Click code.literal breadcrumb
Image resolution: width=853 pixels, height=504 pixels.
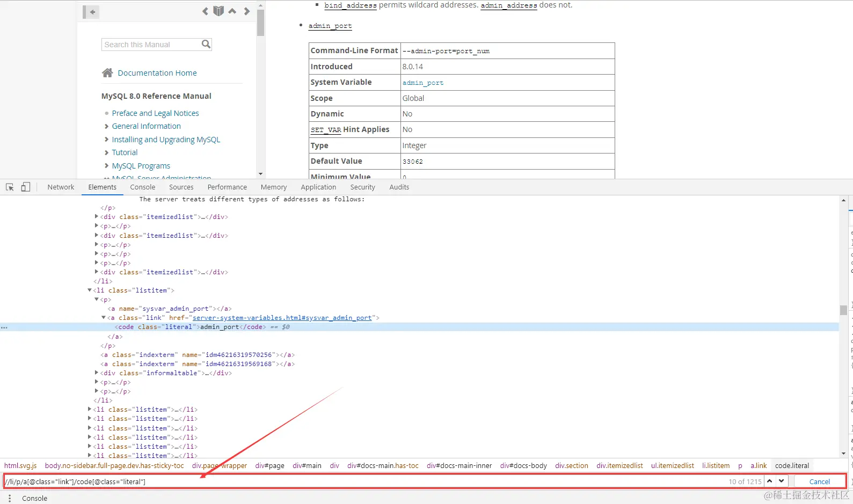792,466
